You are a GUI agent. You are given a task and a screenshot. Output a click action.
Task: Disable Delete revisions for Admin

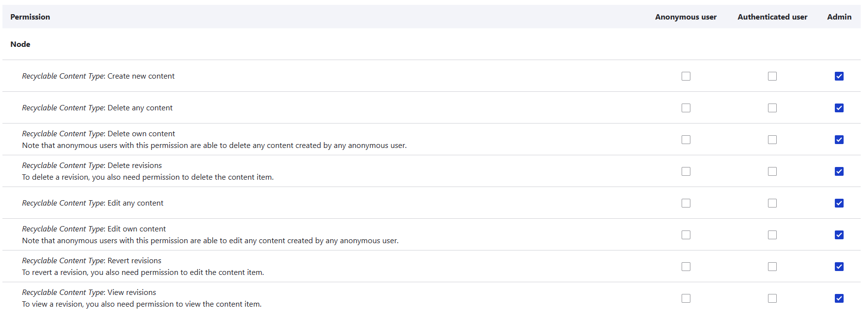[x=839, y=171]
